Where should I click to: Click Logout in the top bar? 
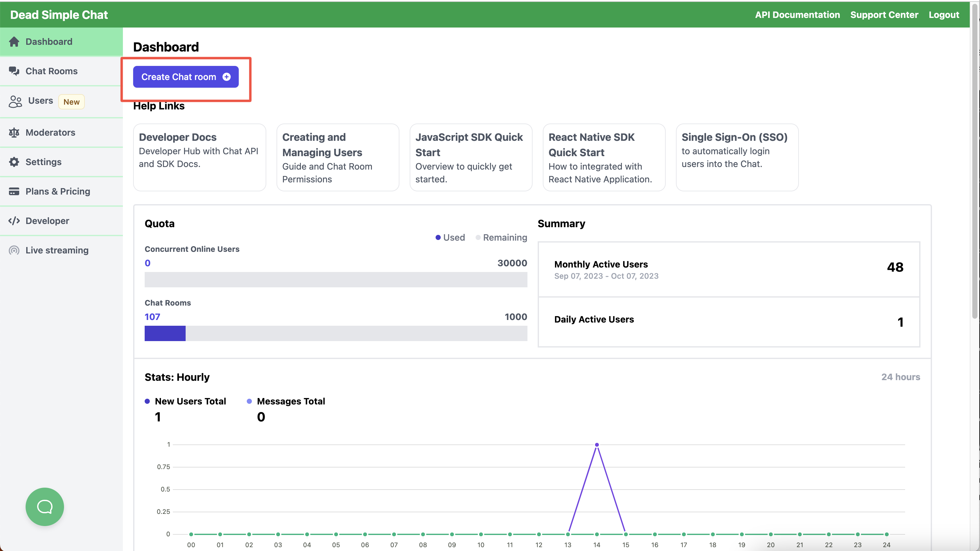[x=944, y=14]
